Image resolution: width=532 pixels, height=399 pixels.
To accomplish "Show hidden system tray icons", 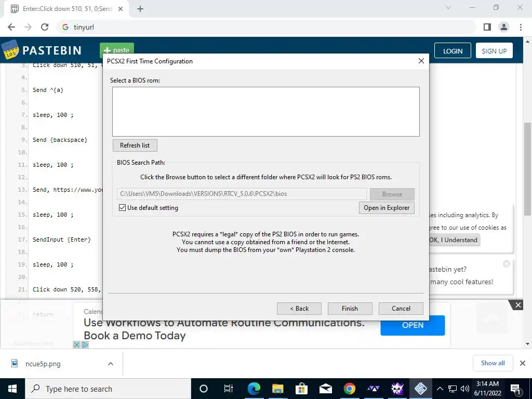I will (x=440, y=389).
